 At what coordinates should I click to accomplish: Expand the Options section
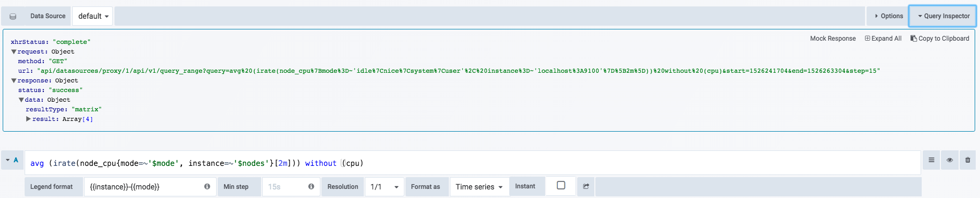(889, 16)
